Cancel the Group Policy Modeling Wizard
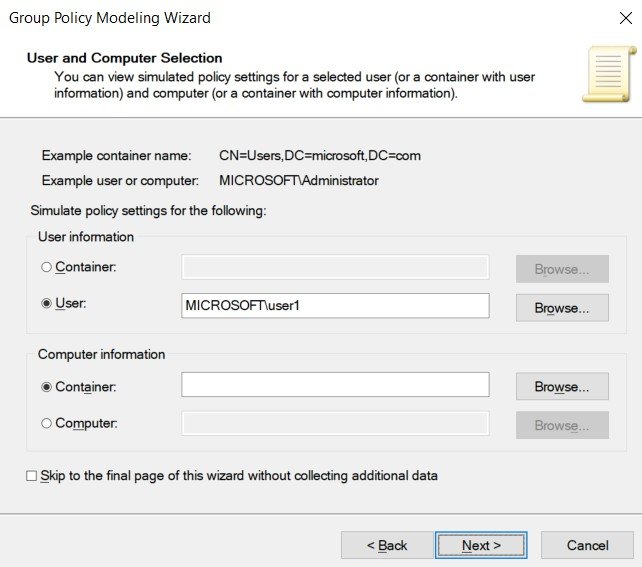The width and height of the screenshot is (642, 567). pyautogui.click(x=588, y=545)
